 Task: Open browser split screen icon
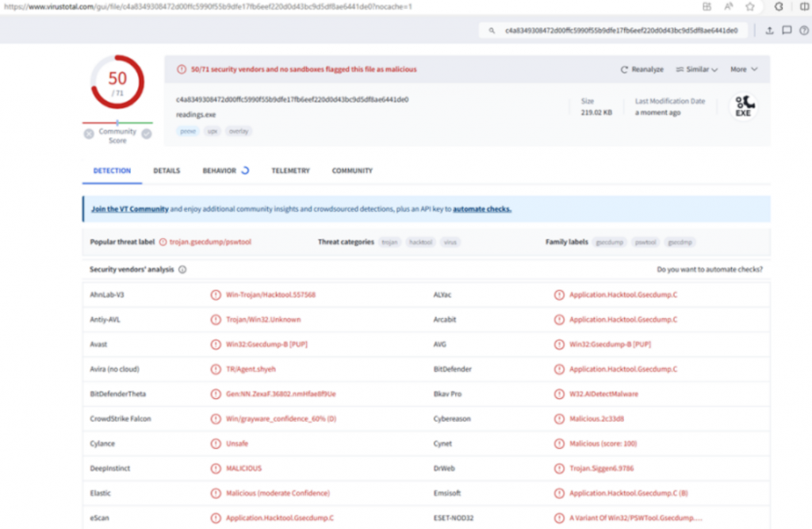tap(805, 6)
